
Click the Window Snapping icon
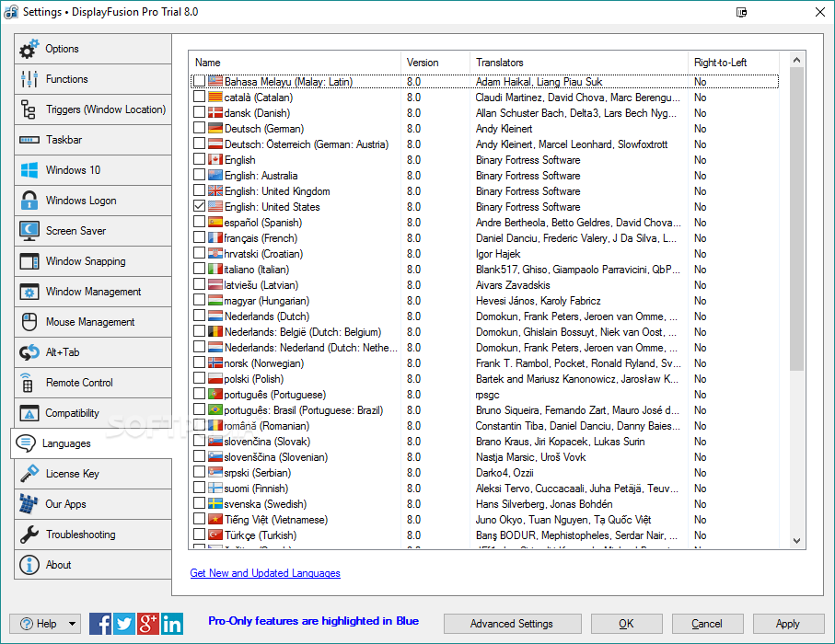[x=29, y=261]
